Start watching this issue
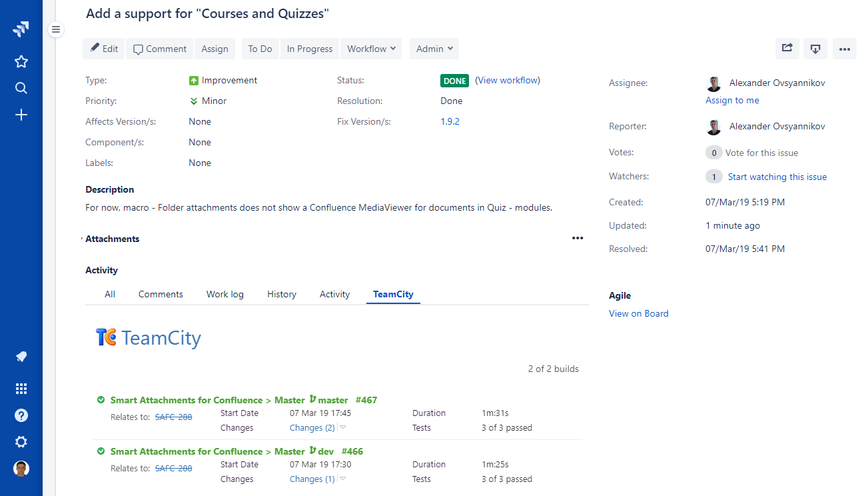The width and height of the screenshot is (868, 496). [777, 177]
